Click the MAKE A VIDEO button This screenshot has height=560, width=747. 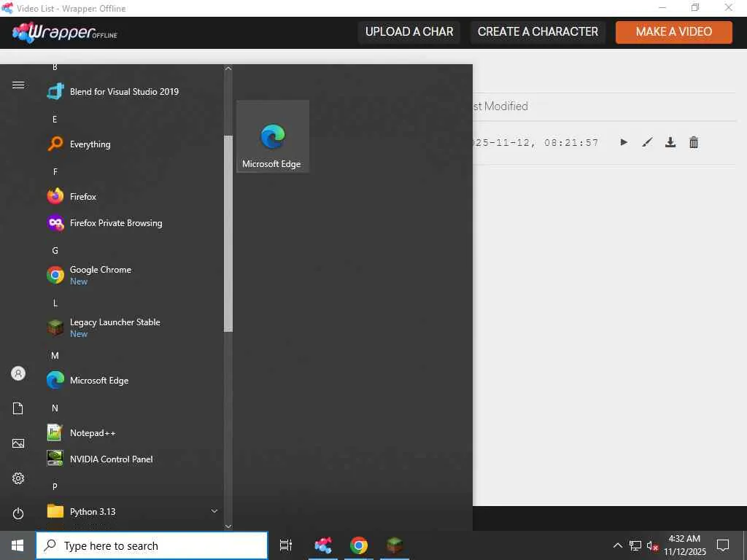click(673, 32)
